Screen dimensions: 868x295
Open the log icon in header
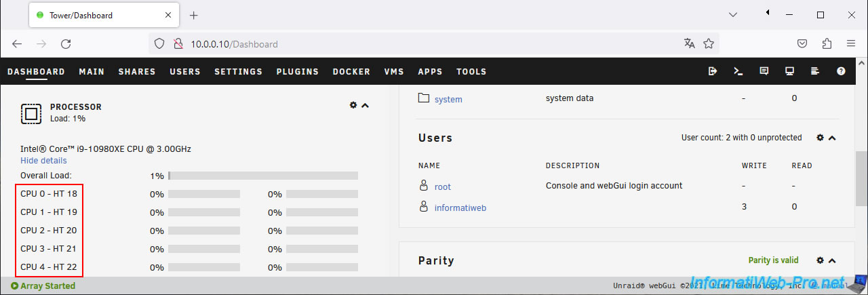pos(815,71)
